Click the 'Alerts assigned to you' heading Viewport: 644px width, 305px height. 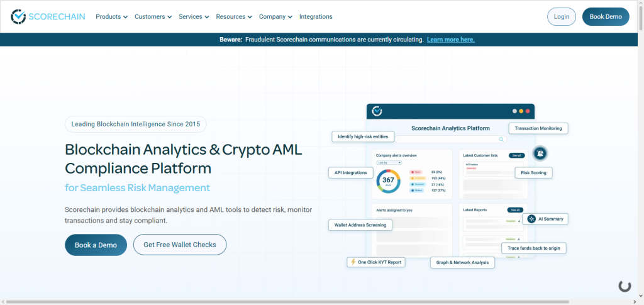pos(394,210)
